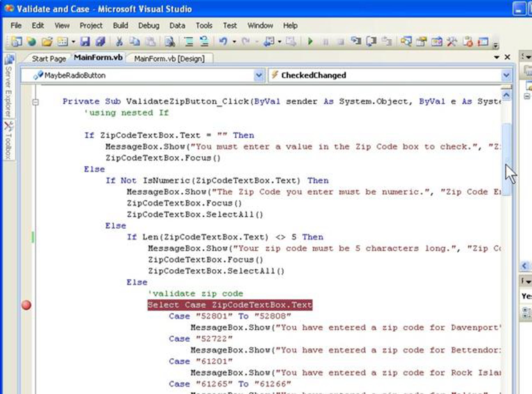
Task: Open the MaybeRadioButton class name dropdown
Action: pyautogui.click(x=259, y=76)
